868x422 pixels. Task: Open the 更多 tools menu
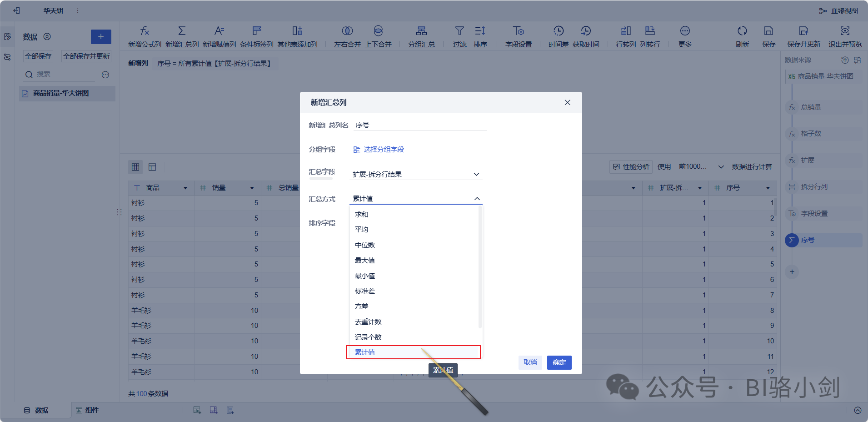click(x=685, y=36)
